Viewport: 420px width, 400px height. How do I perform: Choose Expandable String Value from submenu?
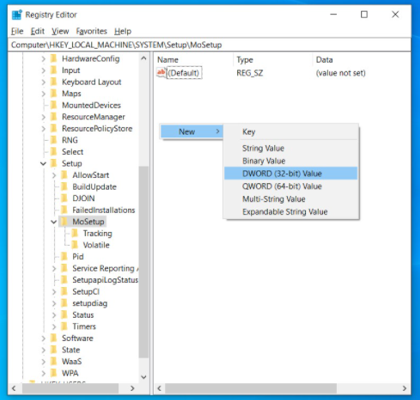point(291,212)
